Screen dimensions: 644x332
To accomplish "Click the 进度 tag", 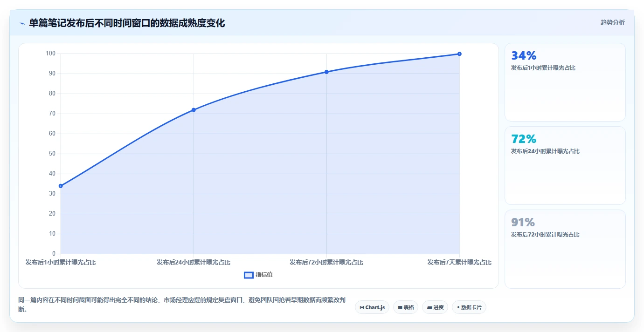I will click(x=435, y=307).
